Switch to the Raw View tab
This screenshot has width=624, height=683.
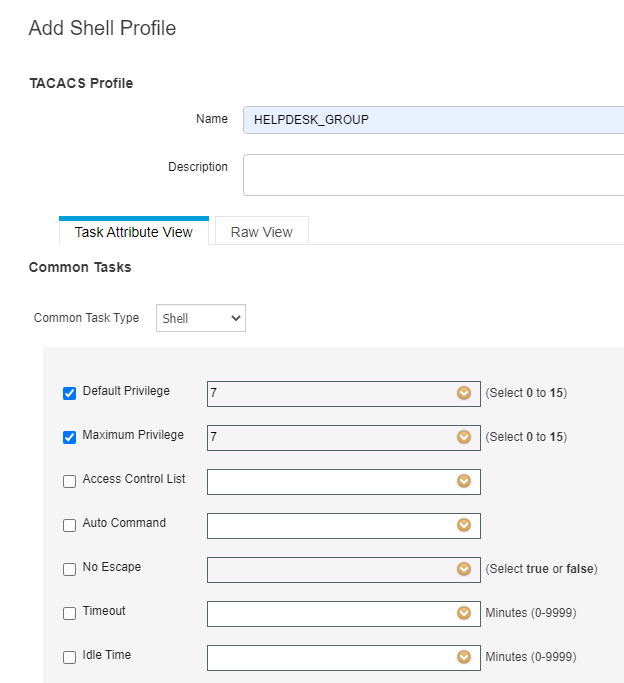point(262,231)
